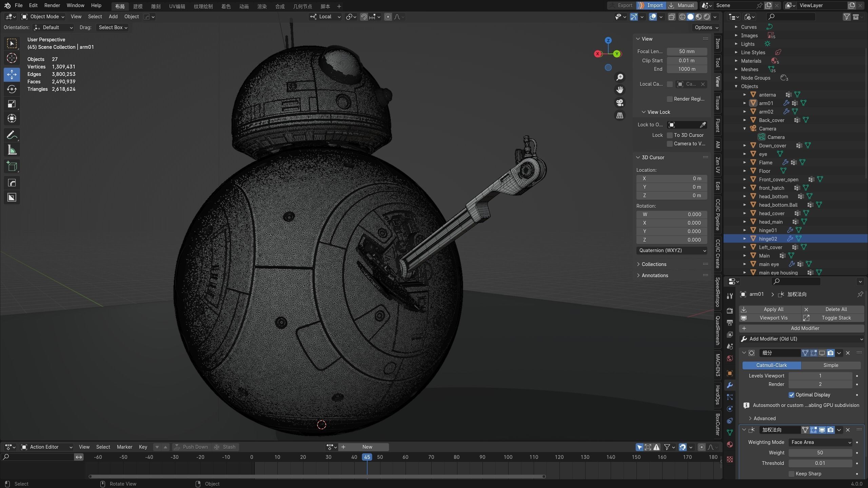Open the File menu
868x488 pixels.
point(19,5)
